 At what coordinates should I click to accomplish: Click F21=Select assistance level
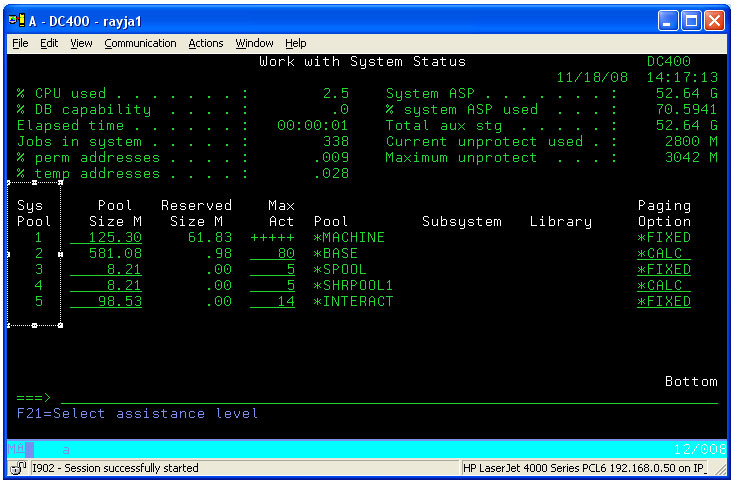coord(138,414)
